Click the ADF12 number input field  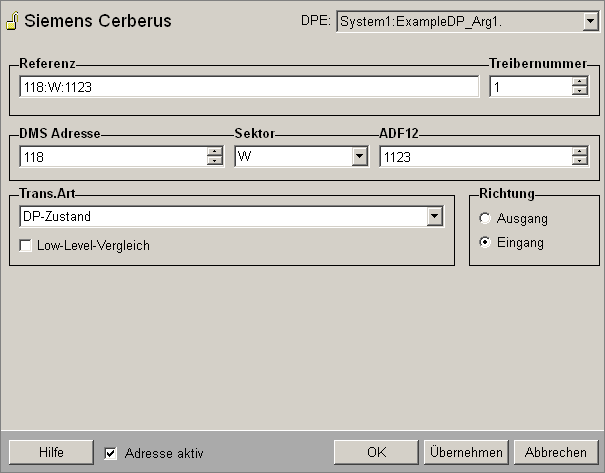point(474,157)
